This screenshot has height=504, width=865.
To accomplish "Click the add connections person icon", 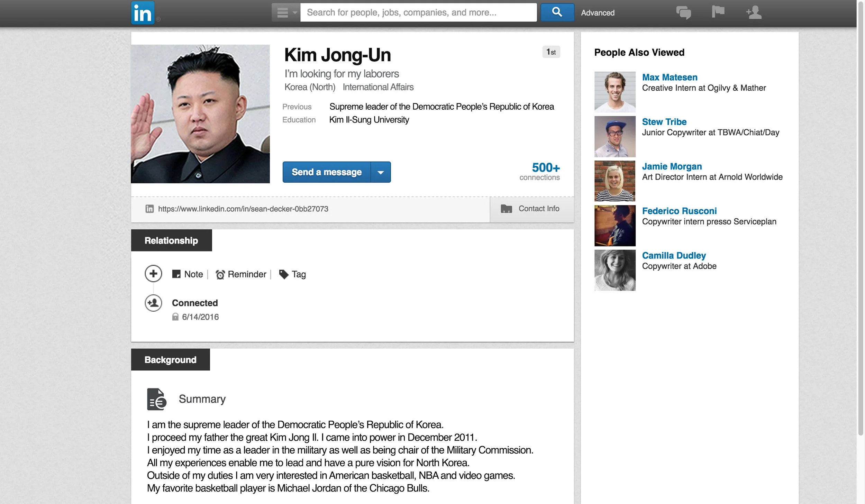I will click(754, 12).
